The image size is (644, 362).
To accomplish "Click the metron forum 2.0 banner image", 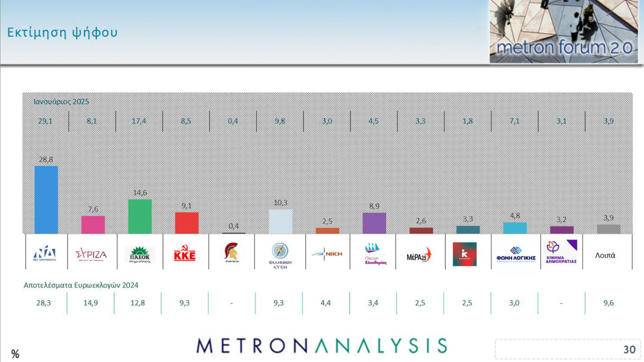I will pyautogui.click(x=564, y=32).
